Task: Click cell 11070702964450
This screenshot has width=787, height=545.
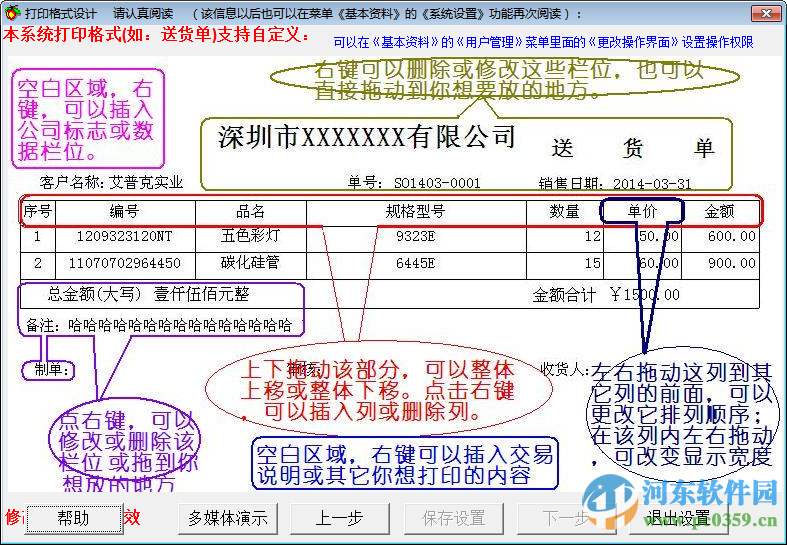Action: coord(124,263)
